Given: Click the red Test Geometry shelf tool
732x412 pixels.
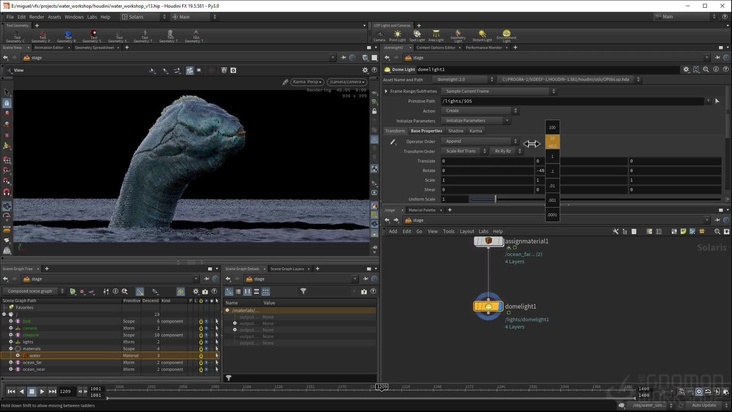Looking at the screenshot, I should point(94,35).
